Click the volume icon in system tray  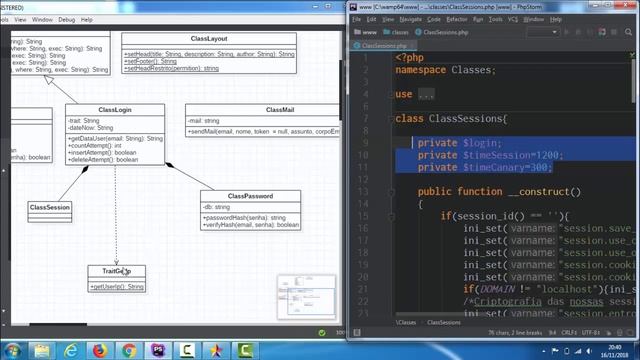pos(589,351)
